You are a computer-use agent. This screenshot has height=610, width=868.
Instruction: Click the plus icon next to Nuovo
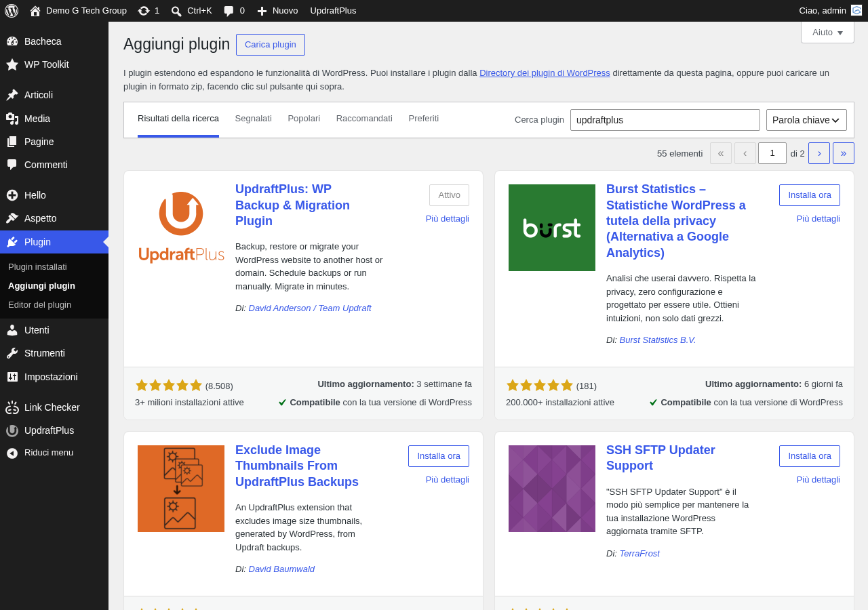(262, 11)
